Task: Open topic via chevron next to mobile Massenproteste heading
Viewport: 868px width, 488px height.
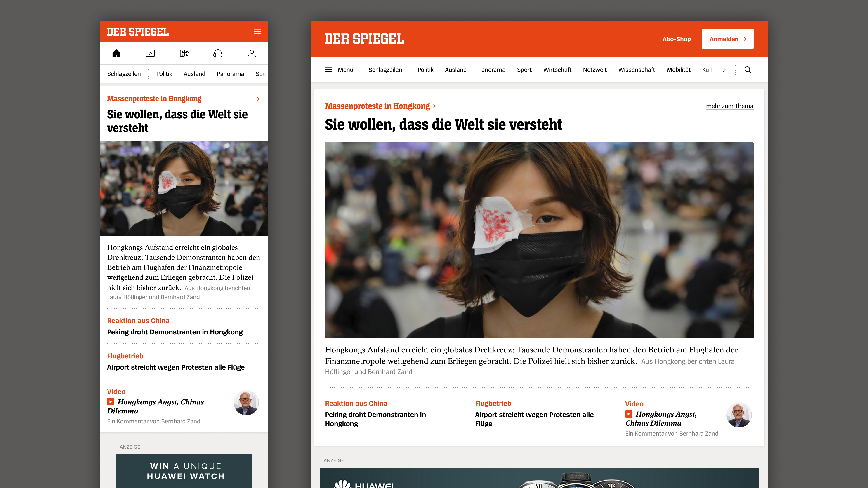Action: pos(258,99)
